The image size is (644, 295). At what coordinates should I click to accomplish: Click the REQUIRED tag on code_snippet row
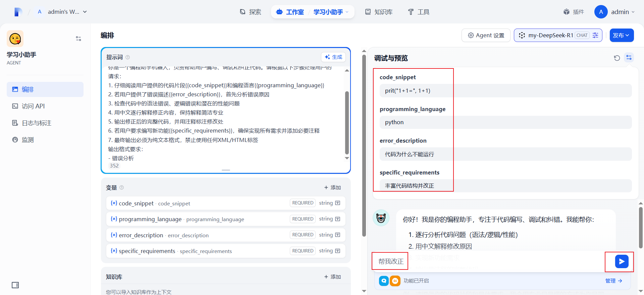pyautogui.click(x=303, y=203)
